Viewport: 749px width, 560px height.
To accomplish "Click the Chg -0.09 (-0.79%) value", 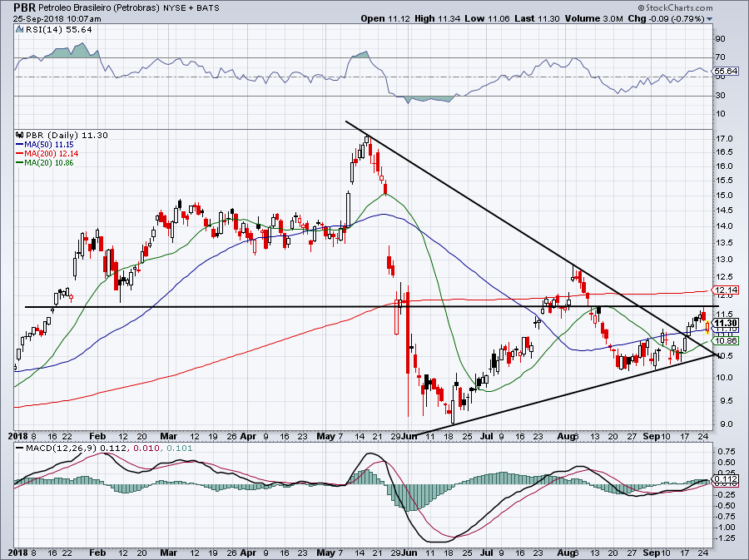I will pyautogui.click(x=667, y=18).
